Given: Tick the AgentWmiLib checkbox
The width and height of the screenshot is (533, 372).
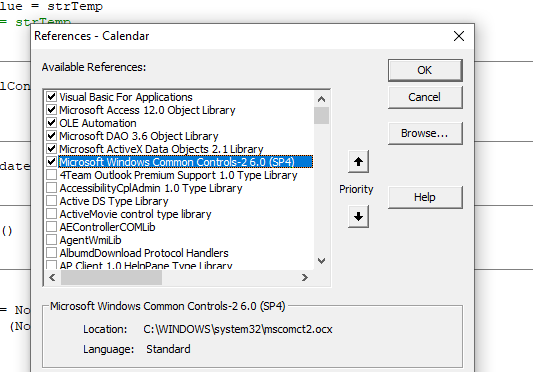Looking at the screenshot, I should coord(51,240).
